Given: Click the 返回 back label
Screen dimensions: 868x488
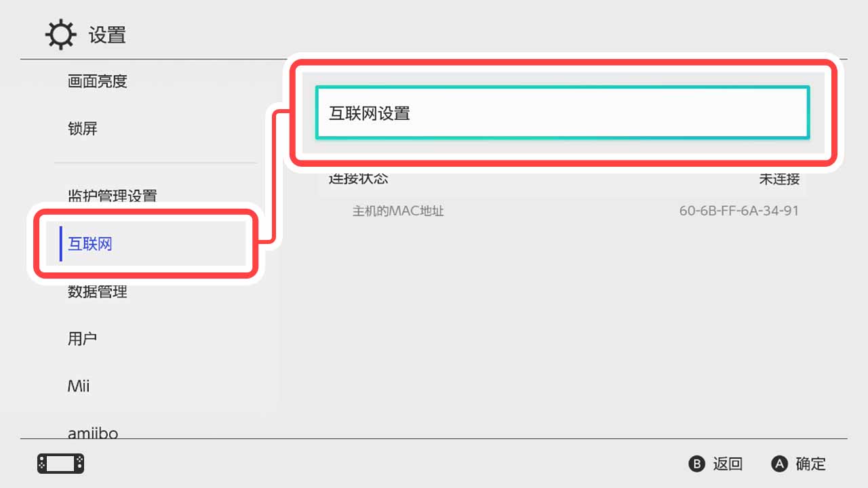Looking at the screenshot, I should (x=728, y=464).
